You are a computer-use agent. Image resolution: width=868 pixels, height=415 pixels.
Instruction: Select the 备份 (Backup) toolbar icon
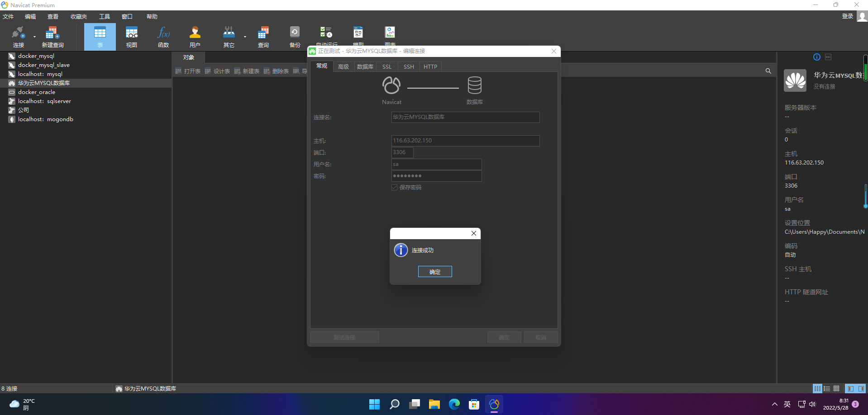pos(295,37)
